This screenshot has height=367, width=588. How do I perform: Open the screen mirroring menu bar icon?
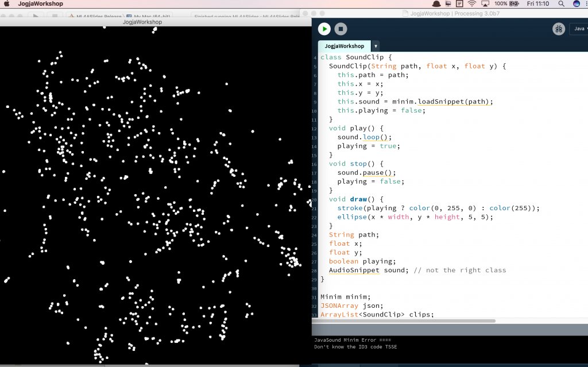[x=485, y=3]
